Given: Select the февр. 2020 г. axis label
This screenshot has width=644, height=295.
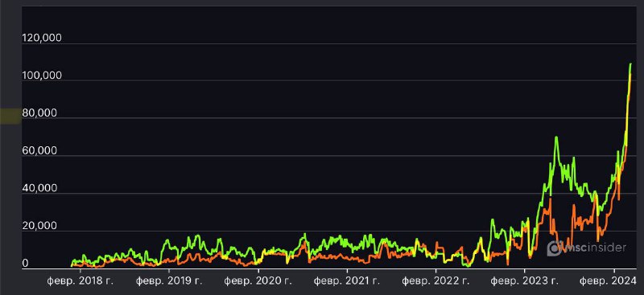Looking at the screenshot, I should pyautogui.click(x=258, y=281).
